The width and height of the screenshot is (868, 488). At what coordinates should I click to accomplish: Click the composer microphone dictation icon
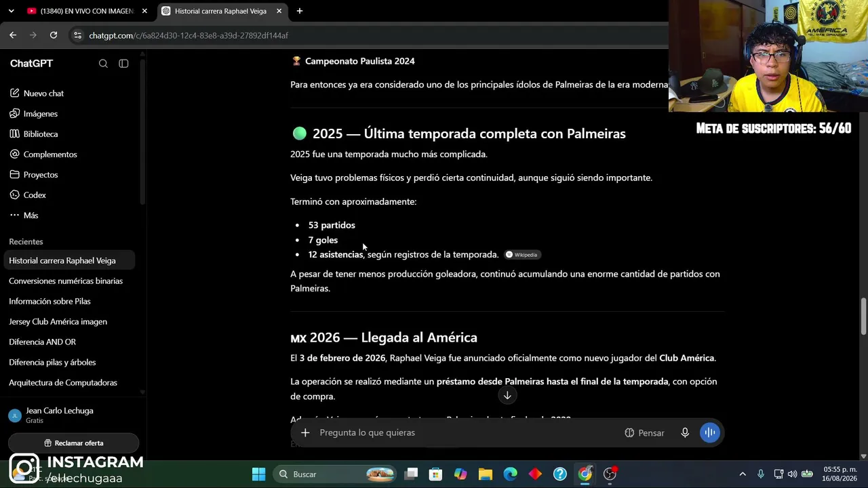coord(685,433)
